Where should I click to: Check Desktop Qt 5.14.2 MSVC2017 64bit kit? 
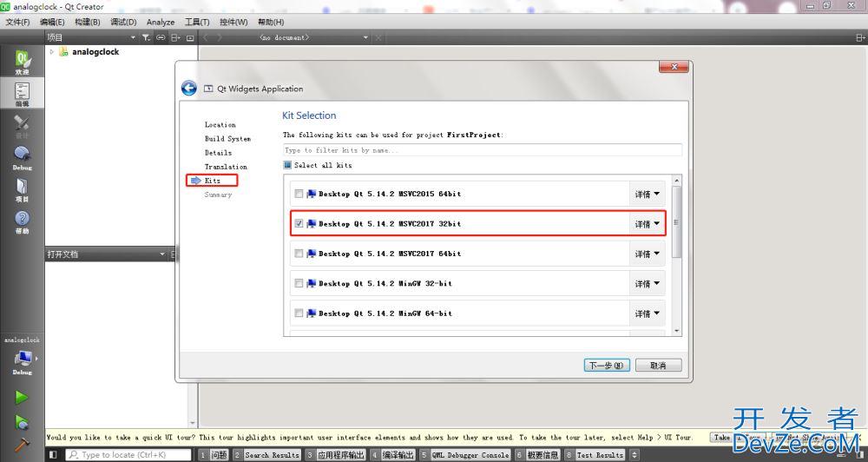coord(299,254)
